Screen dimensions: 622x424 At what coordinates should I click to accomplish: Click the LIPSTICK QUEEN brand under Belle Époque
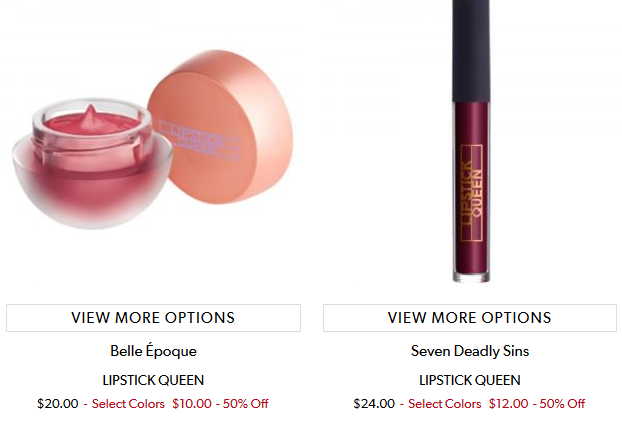pos(153,380)
